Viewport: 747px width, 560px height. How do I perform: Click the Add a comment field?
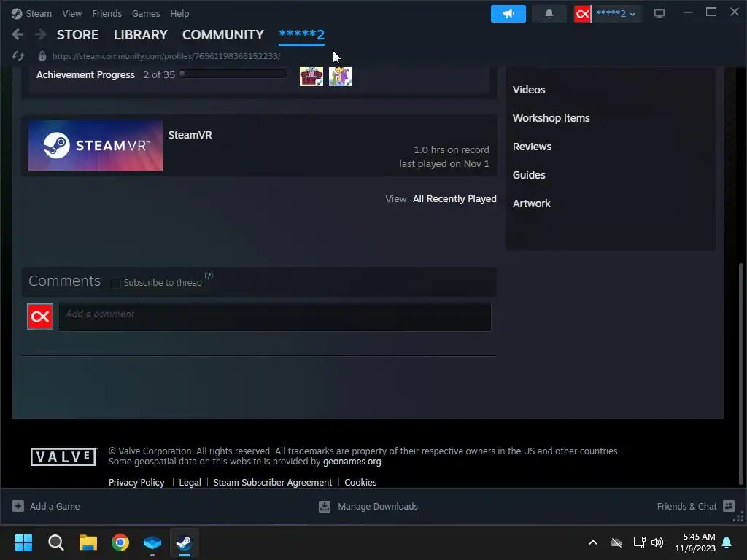pyautogui.click(x=275, y=316)
